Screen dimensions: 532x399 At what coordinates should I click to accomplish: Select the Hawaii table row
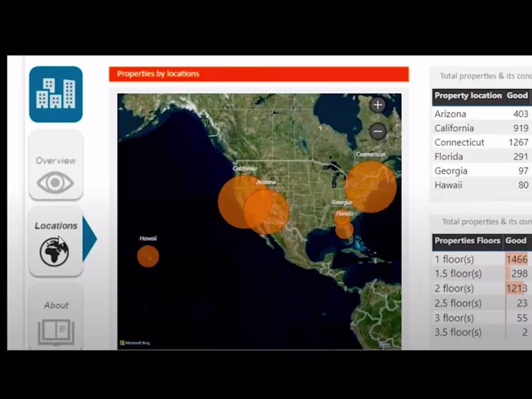point(481,185)
